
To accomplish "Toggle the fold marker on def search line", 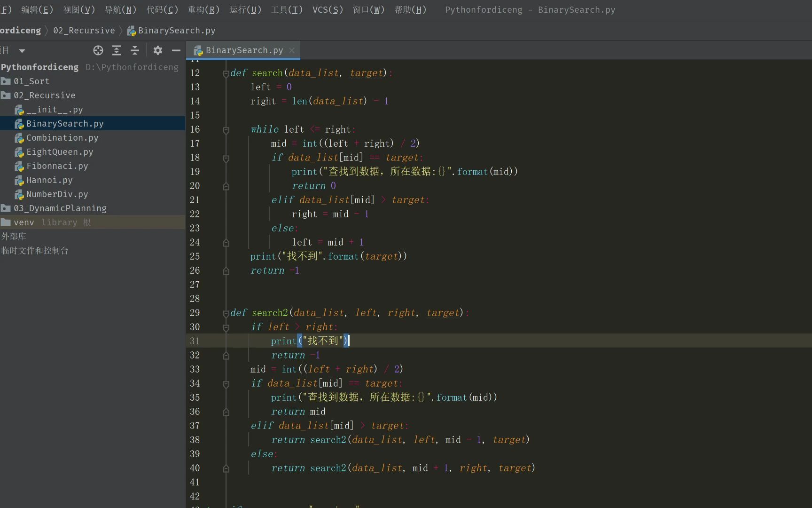I will (226, 73).
